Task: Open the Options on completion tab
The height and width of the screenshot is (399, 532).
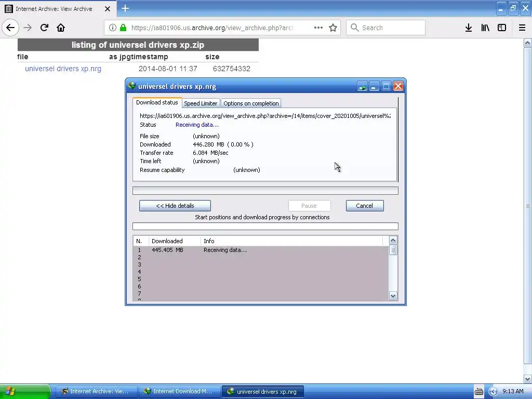Action: [251, 103]
